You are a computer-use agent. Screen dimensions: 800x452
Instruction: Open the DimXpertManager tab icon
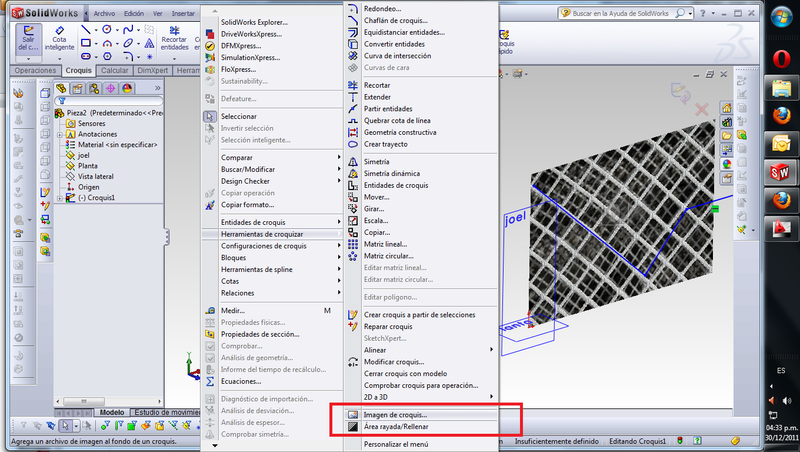110,88
